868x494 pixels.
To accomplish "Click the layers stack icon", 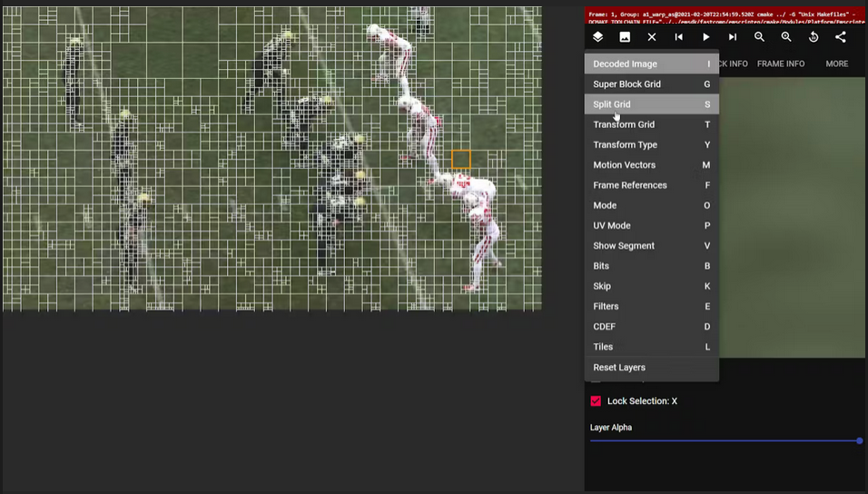I will pos(597,37).
